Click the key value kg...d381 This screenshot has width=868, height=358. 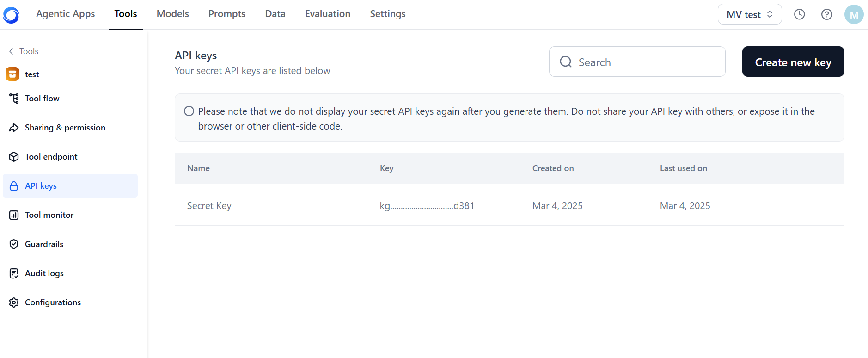point(427,206)
